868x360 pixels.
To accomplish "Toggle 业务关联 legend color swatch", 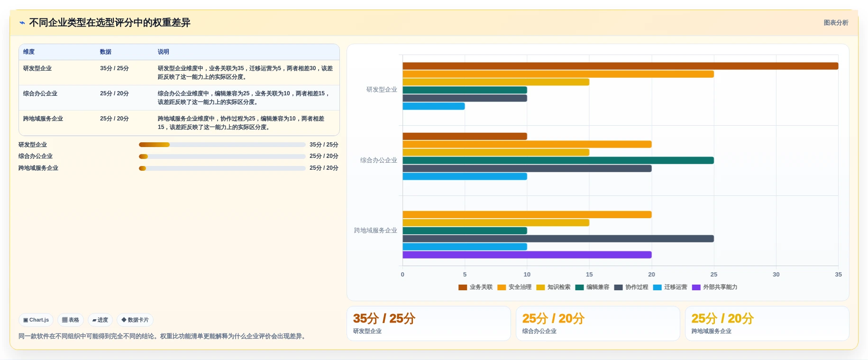I will tap(463, 287).
